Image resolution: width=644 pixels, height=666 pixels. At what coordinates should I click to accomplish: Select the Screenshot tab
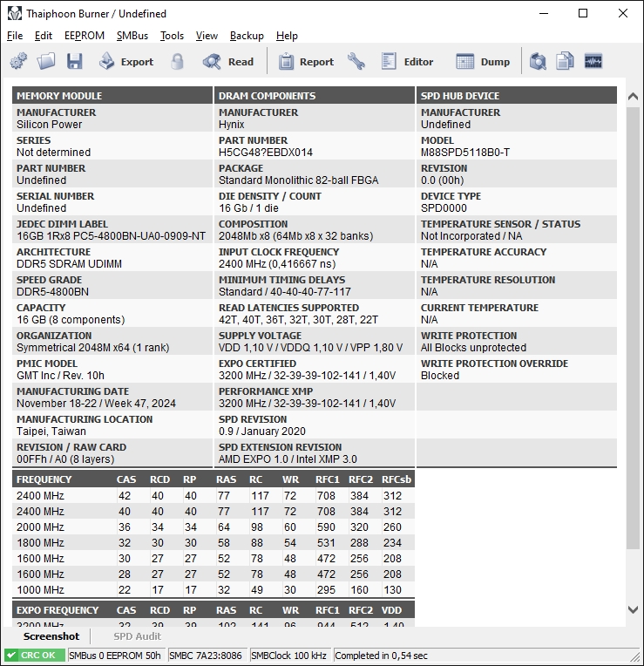51,636
